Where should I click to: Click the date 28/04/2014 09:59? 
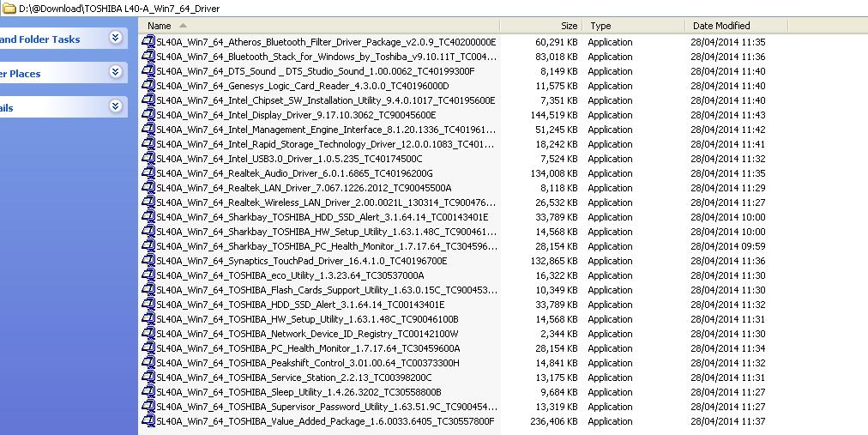pos(728,245)
